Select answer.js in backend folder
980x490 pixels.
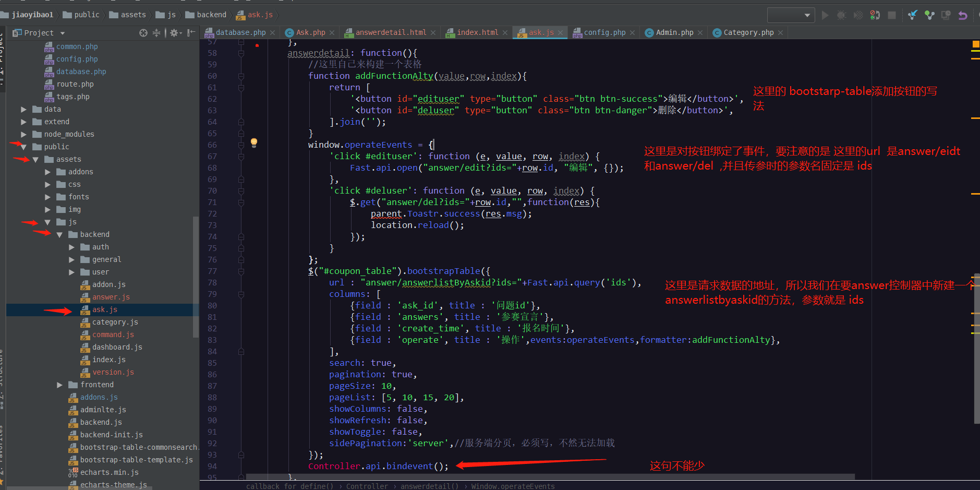point(111,297)
